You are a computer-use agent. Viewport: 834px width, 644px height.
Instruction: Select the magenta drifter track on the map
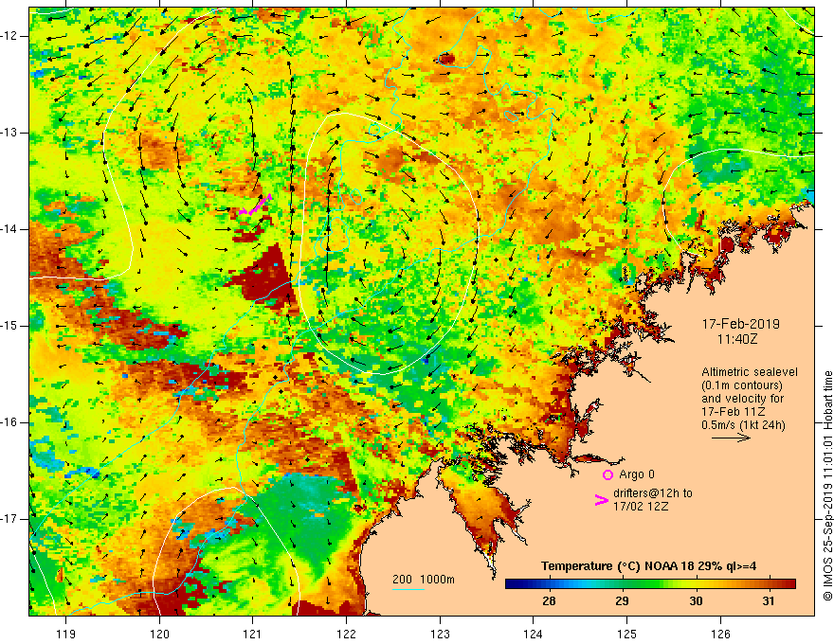[255, 206]
